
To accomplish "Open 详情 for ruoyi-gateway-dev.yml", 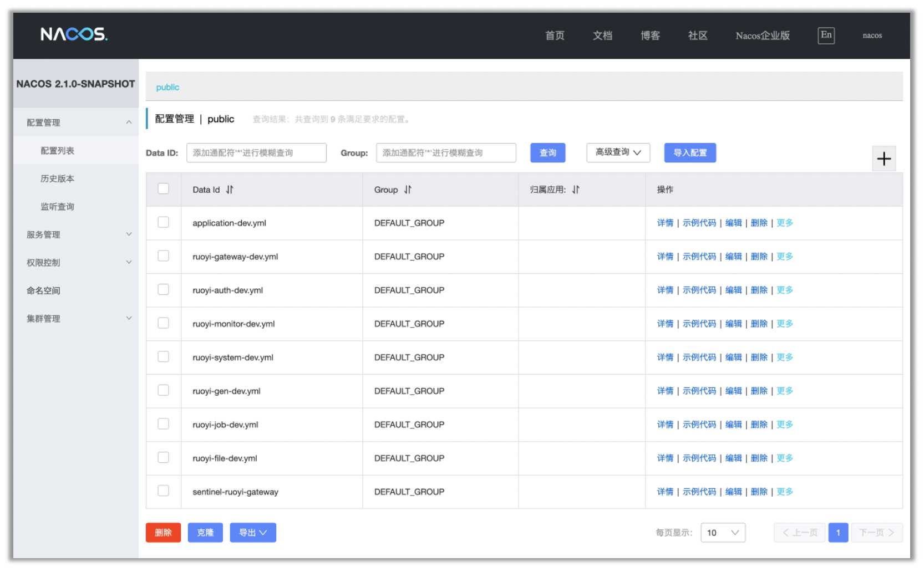I will coord(665,257).
